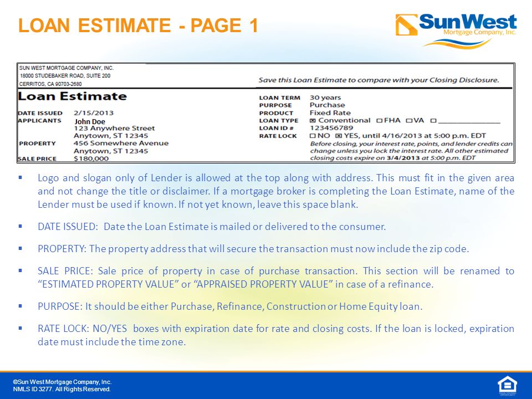
Task: Click the APPLICANTS field label
Action: pyautogui.click(x=39, y=120)
